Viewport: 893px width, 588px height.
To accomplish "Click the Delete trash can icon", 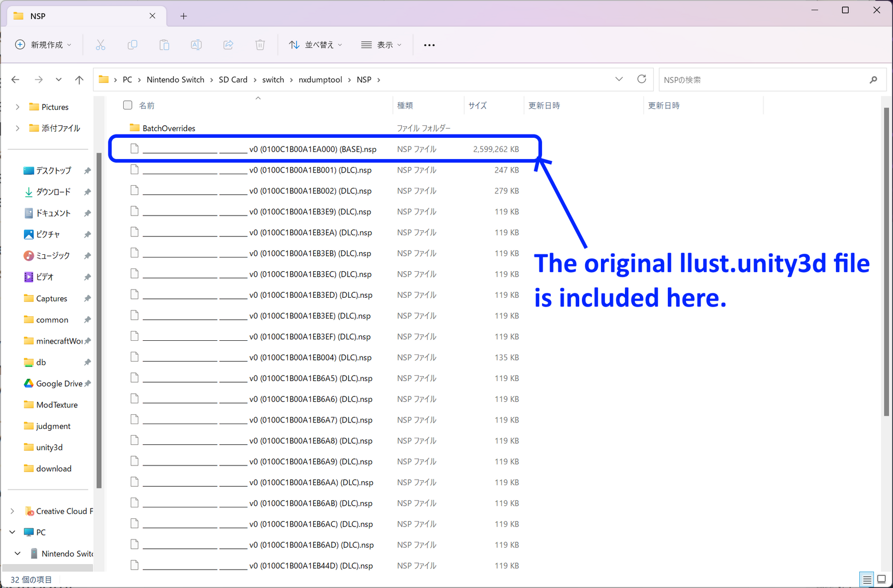I will click(260, 45).
